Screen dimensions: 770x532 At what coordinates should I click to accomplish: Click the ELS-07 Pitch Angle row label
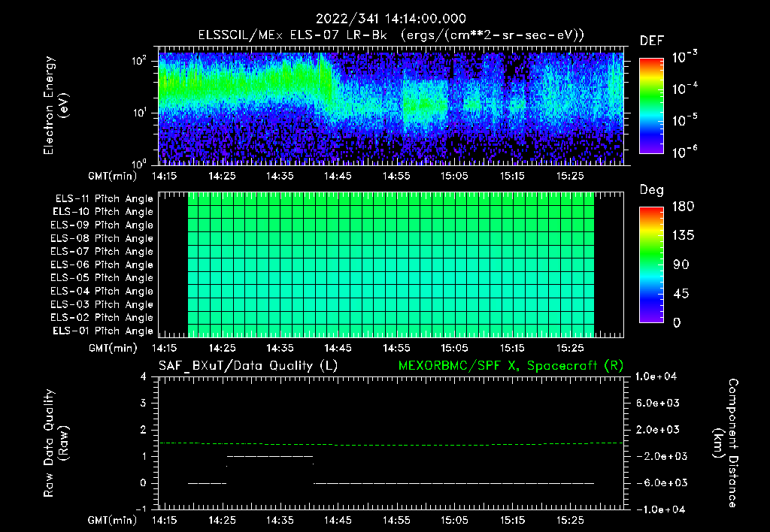point(102,251)
